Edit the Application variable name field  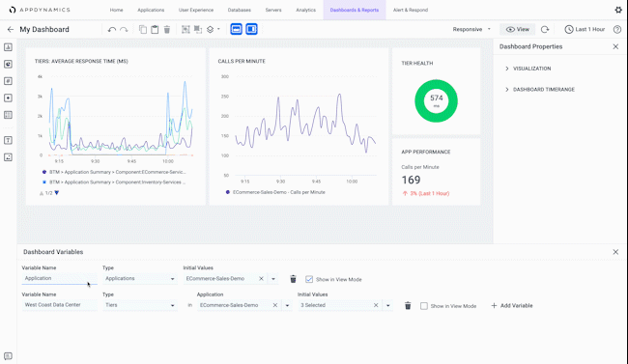tap(59, 278)
